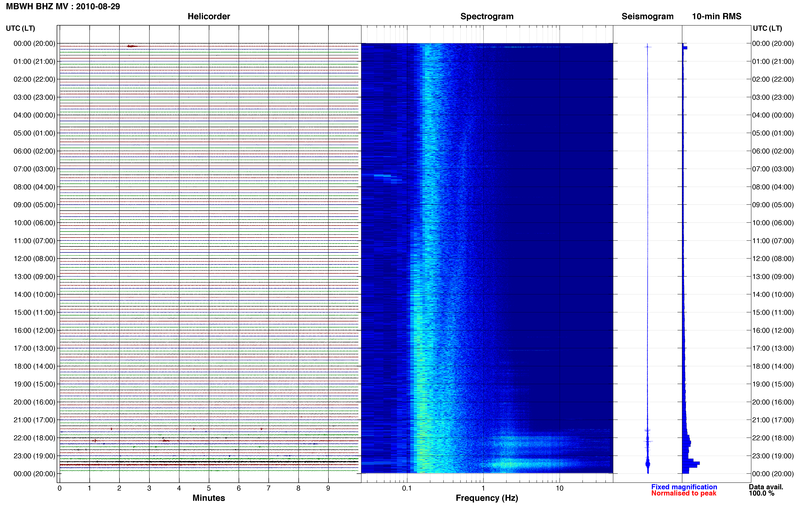Click the right-side '22:00 (18:00)' time label

click(773, 438)
